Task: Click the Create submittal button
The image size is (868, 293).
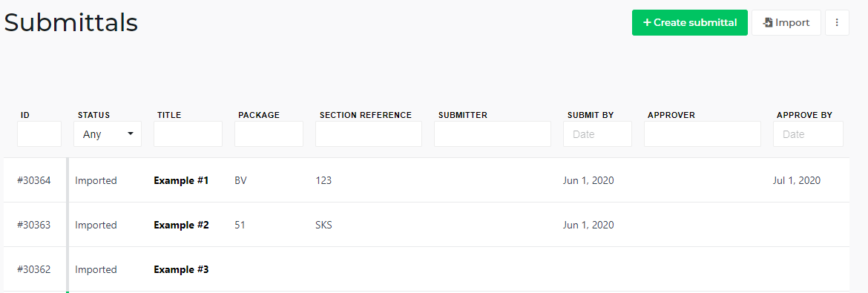Action: click(690, 23)
